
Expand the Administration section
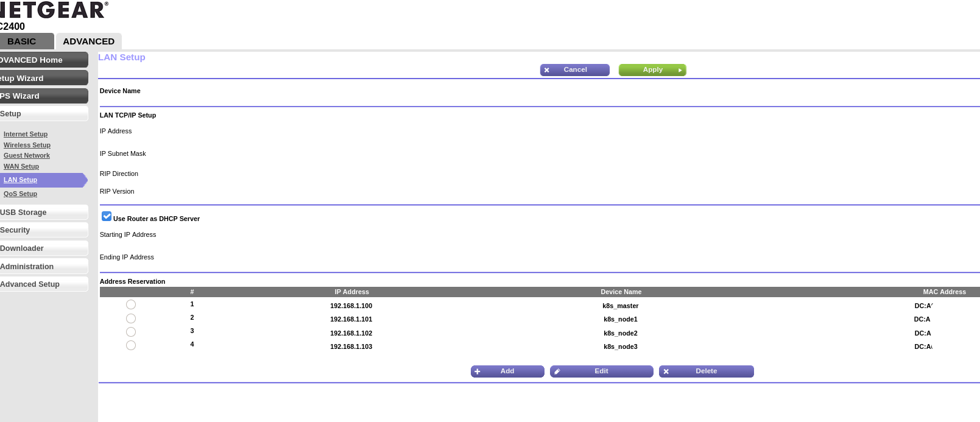pyautogui.click(x=43, y=267)
